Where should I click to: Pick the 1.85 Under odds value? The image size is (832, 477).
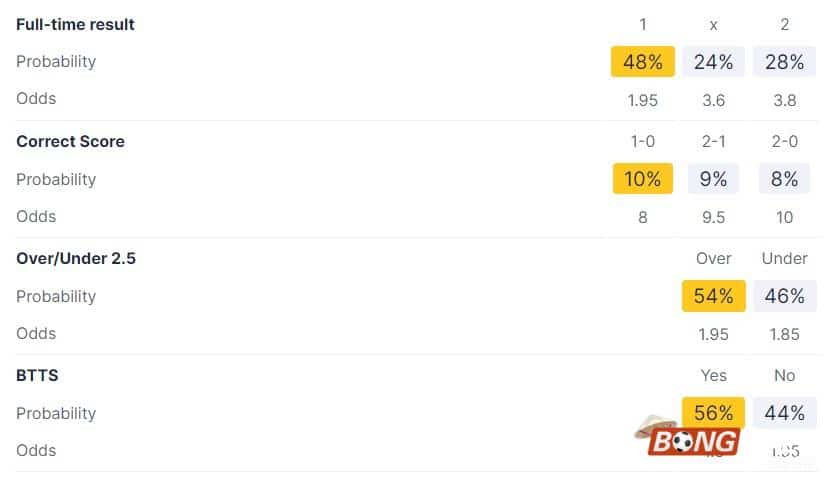(784, 334)
